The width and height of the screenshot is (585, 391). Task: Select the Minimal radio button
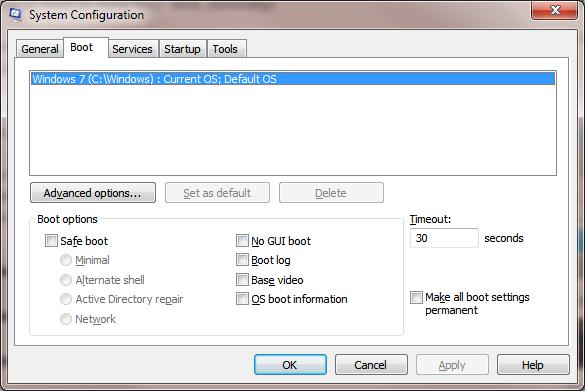tap(66, 260)
